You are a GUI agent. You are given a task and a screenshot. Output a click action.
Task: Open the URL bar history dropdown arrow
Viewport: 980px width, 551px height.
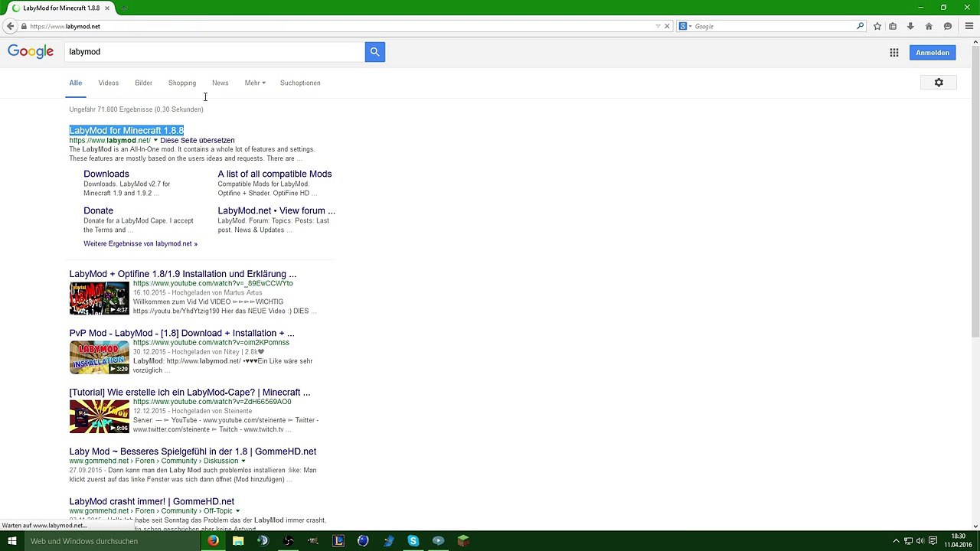658,26
